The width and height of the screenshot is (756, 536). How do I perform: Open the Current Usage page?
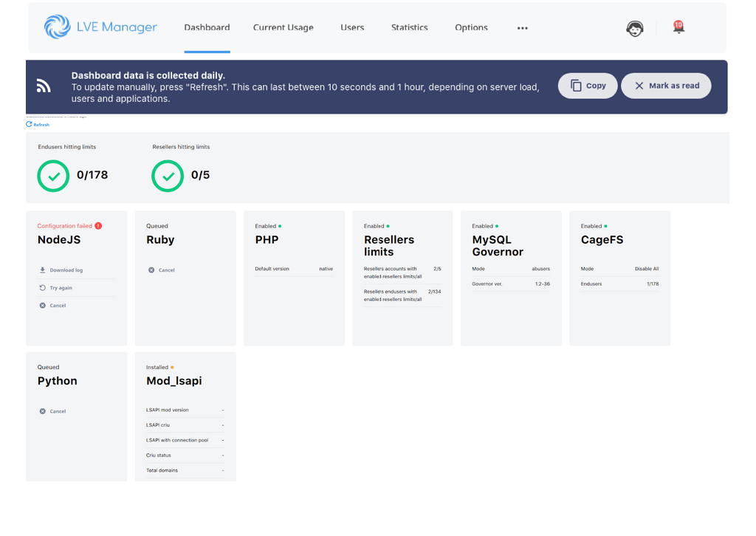point(283,28)
